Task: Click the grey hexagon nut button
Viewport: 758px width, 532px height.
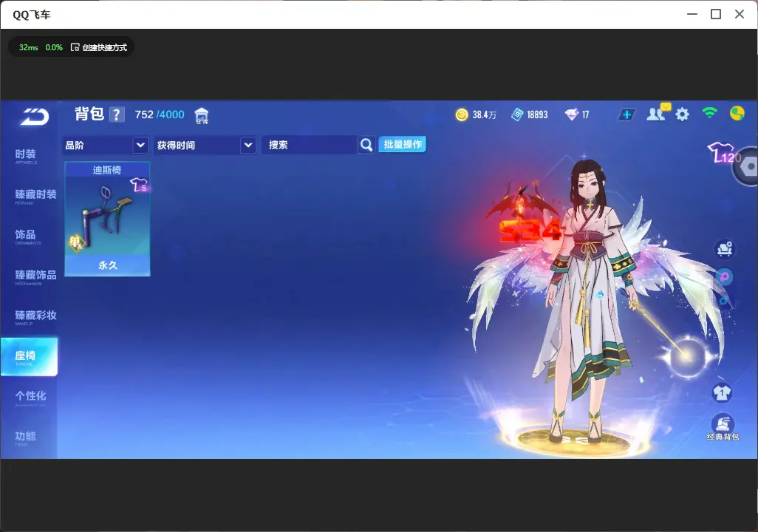Action: pos(748,166)
